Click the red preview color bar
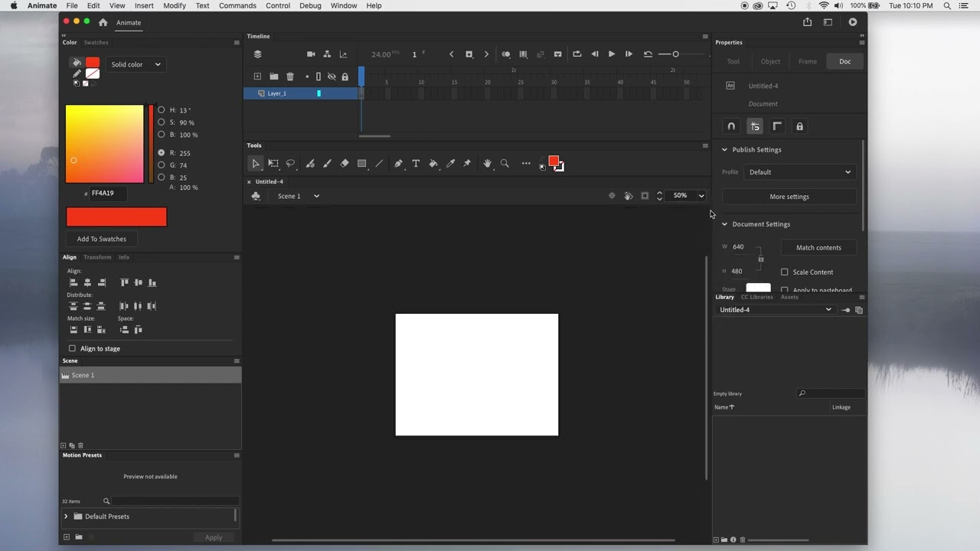This screenshot has height=551, width=980. pos(116,217)
